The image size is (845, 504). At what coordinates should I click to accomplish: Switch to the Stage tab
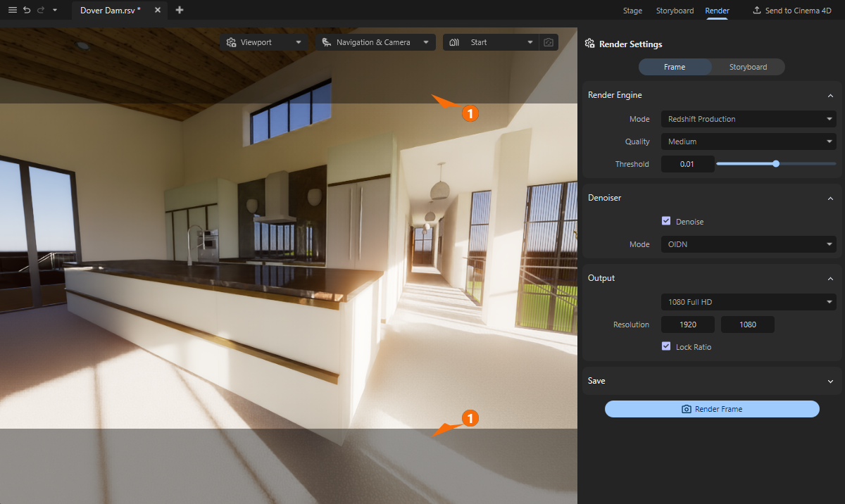(632, 11)
